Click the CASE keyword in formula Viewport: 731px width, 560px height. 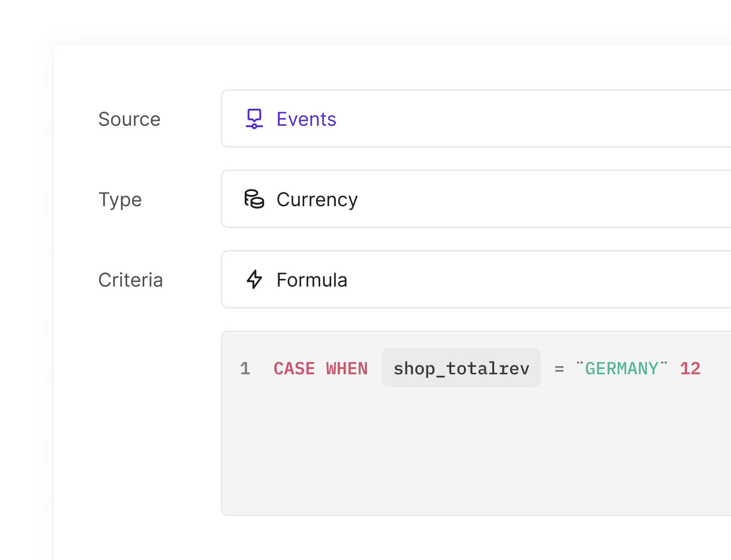click(294, 368)
